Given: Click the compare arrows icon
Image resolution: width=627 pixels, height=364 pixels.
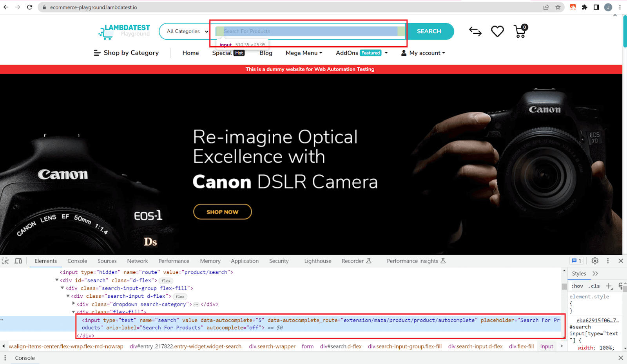Looking at the screenshot, I should click(475, 31).
